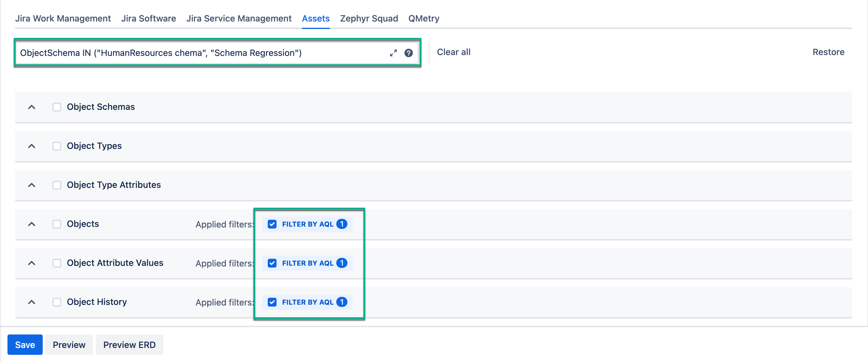
Task: Collapse the Object Schemas section
Action: pyautogui.click(x=32, y=107)
